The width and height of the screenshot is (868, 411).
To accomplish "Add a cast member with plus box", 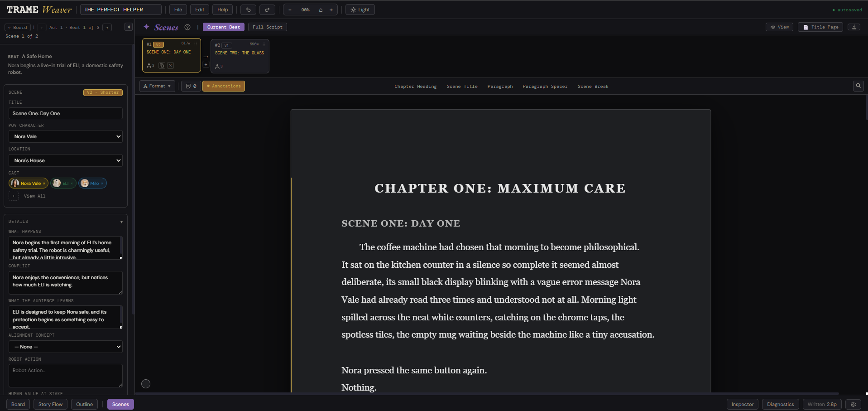I will tap(14, 196).
